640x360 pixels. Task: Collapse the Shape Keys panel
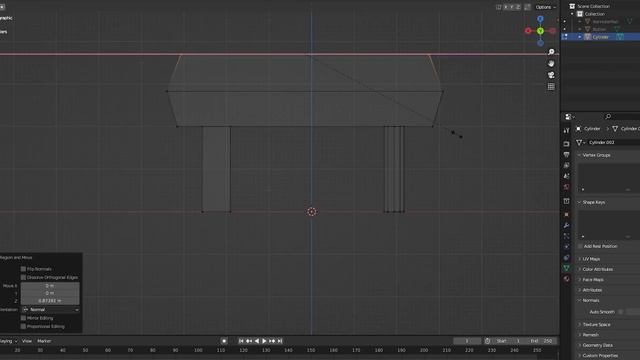point(579,202)
